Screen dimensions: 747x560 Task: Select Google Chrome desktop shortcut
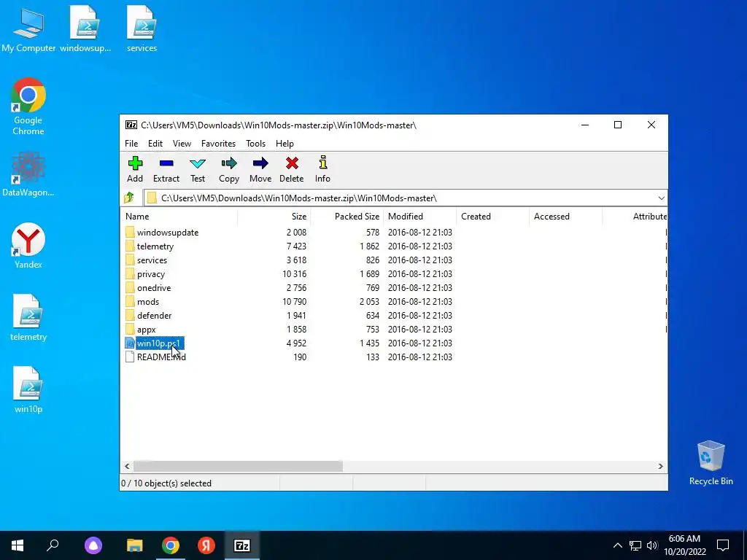click(x=28, y=106)
